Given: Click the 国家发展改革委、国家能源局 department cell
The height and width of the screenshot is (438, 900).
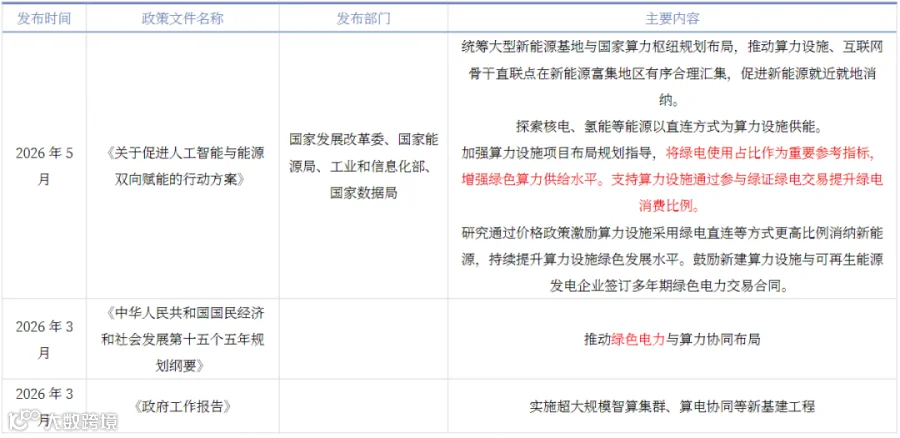Looking at the screenshot, I should [363, 166].
